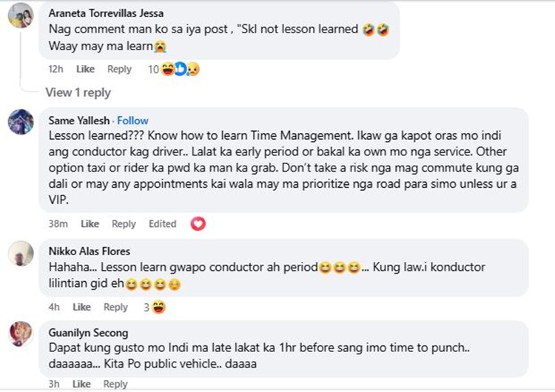View laughing reaction on Nikko's comment
This screenshot has height=392, width=555.
click(x=158, y=307)
